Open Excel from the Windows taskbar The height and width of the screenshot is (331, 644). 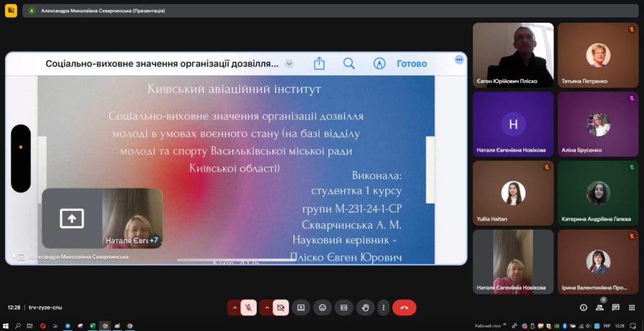pos(91,326)
